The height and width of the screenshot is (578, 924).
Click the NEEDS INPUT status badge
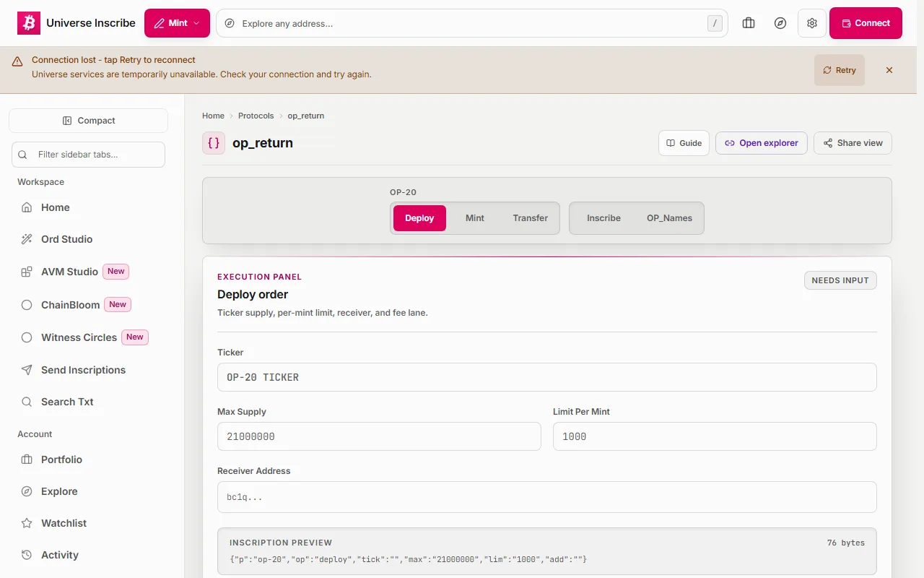tap(840, 280)
